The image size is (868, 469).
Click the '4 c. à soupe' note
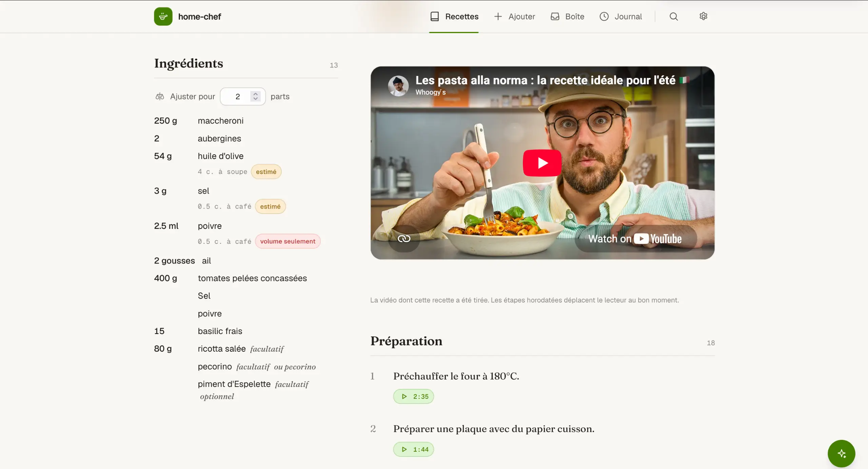(x=222, y=172)
